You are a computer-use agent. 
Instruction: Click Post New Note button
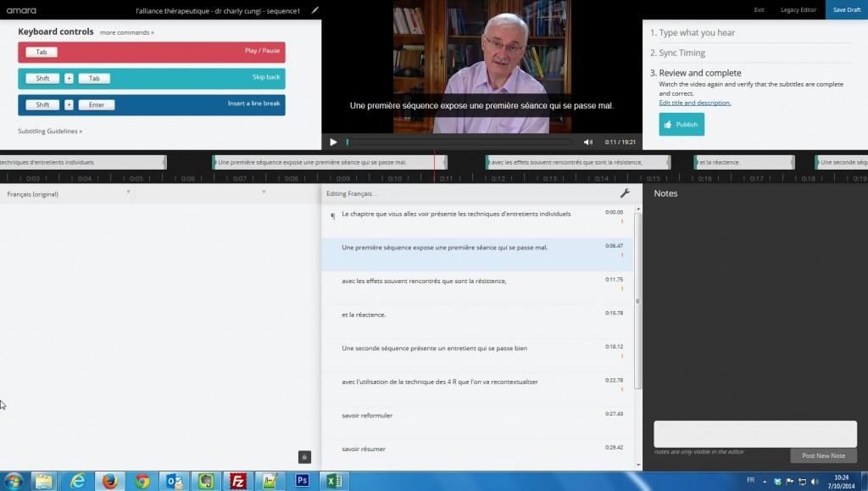tap(823, 455)
